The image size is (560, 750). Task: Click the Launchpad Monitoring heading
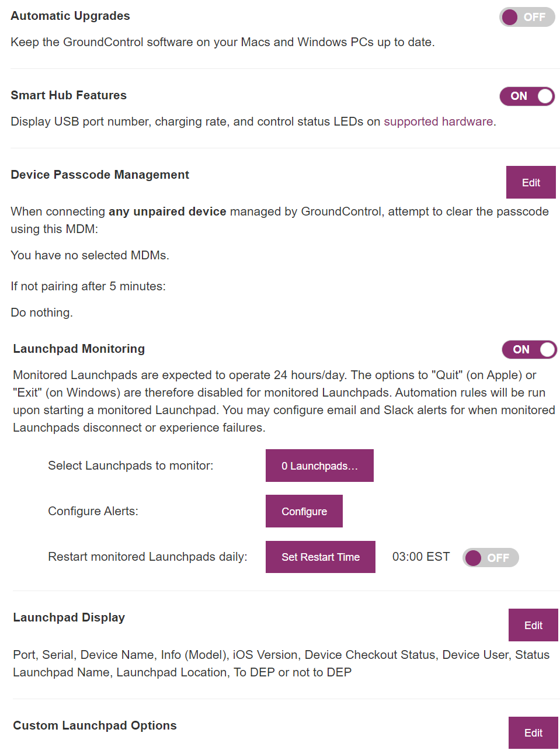(79, 349)
